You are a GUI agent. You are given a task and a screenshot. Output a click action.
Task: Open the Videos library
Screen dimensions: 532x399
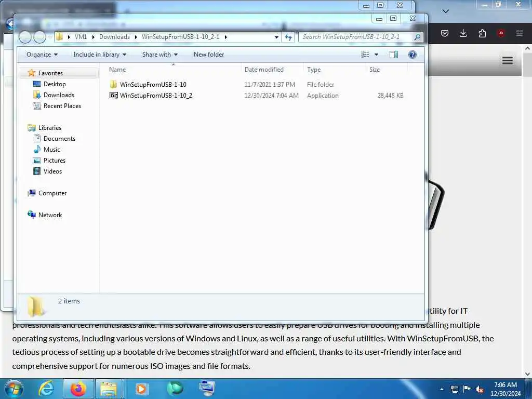[52, 171]
